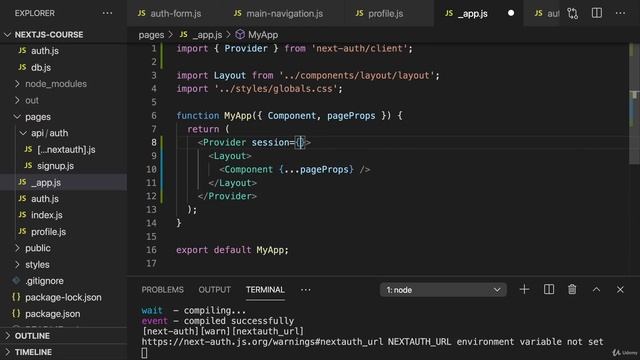Click JS icon next to index.js
The image size is (640, 360).
point(22,215)
